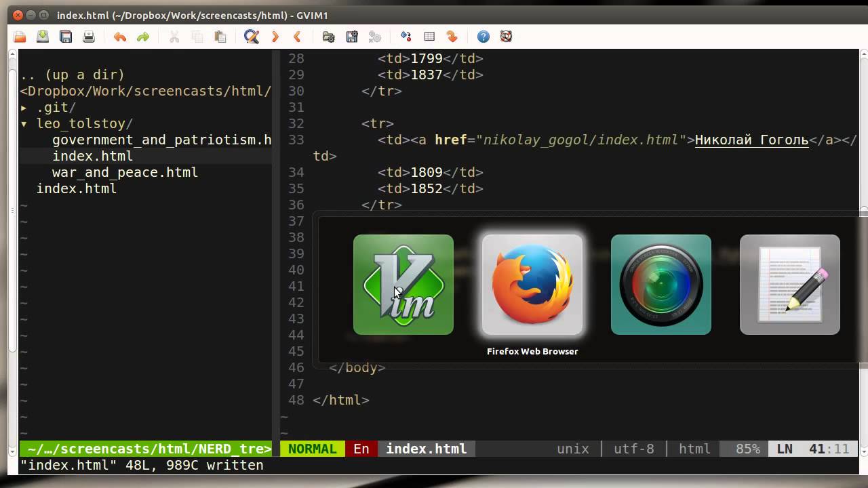Click the 'Николай Гоголь' link text in the code
This screenshot has width=868, height=488.
(x=752, y=140)
